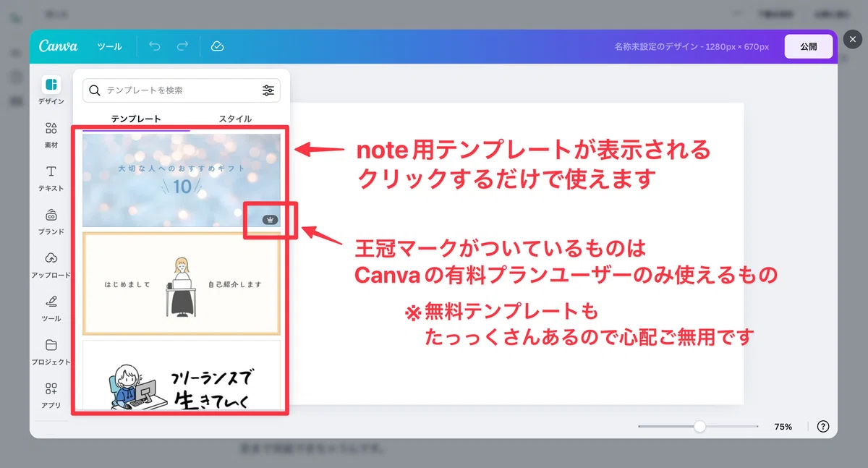Open the ツール menu in header

(x=110, y=46)
